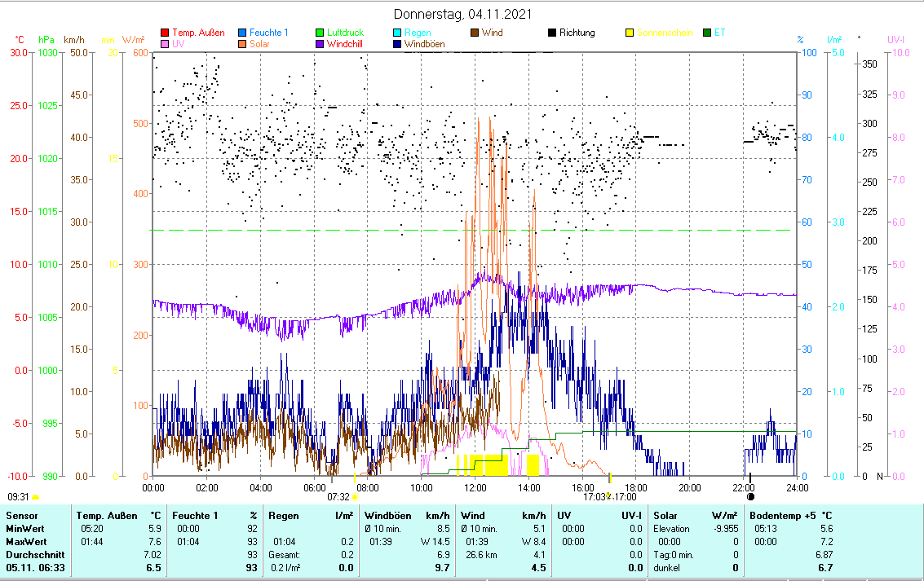Select the "Luftdruck" legend label
Screen dimensions: 924x581
point(345,33)
